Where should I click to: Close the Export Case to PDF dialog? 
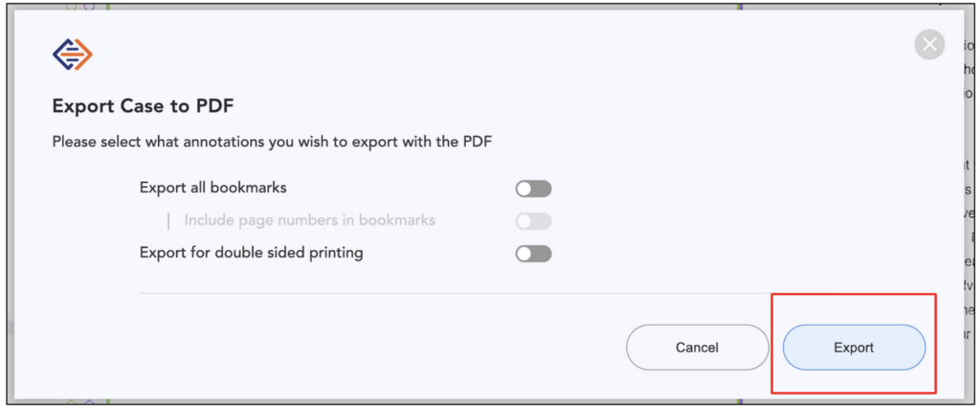(928, 45)
